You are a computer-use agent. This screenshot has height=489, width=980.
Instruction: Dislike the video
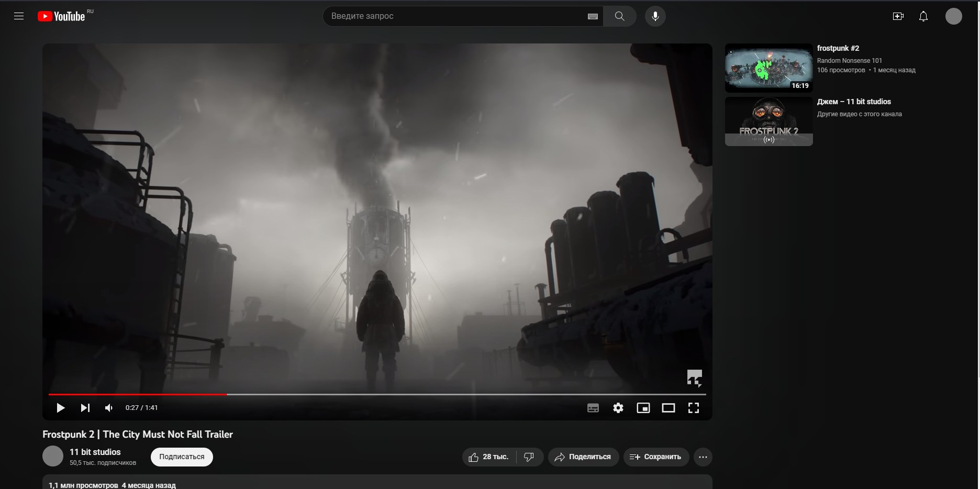(530, 457)
